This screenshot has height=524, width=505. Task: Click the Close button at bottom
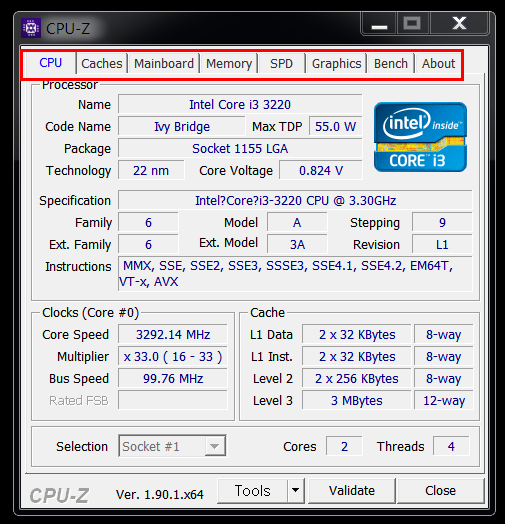(x=440, y=491)
